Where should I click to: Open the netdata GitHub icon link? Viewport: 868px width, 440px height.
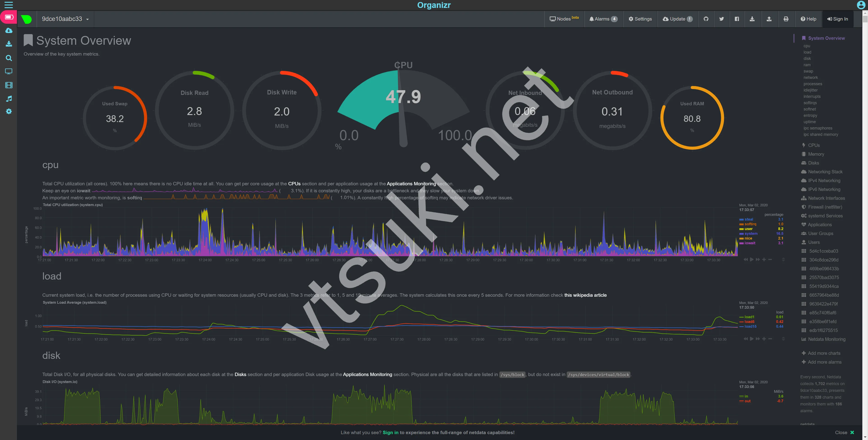[x=706, y=19]
